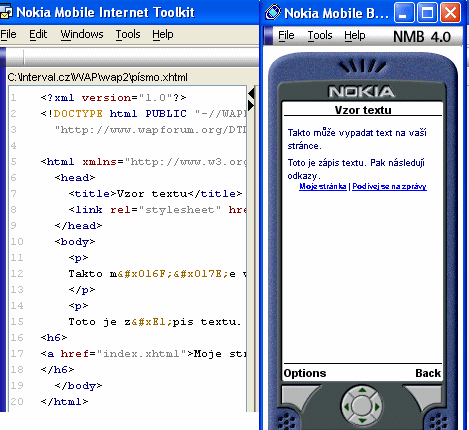Click the DOCTYPE declaration on line 2
This screenshot has height=430, width=469.
pos(144,114)
